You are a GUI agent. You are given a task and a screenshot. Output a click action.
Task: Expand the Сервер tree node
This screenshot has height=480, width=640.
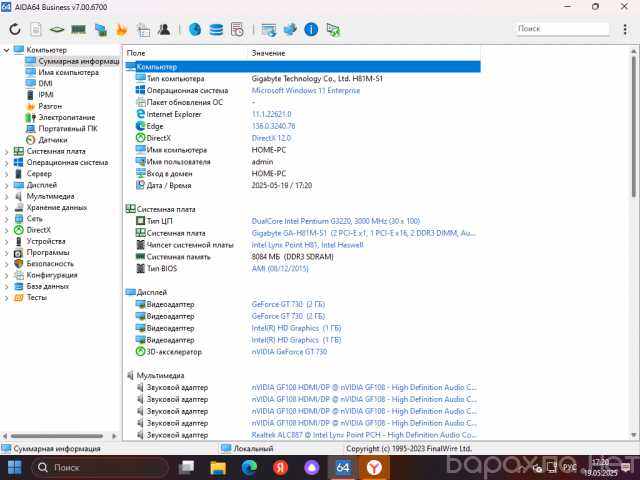point(6,174)
